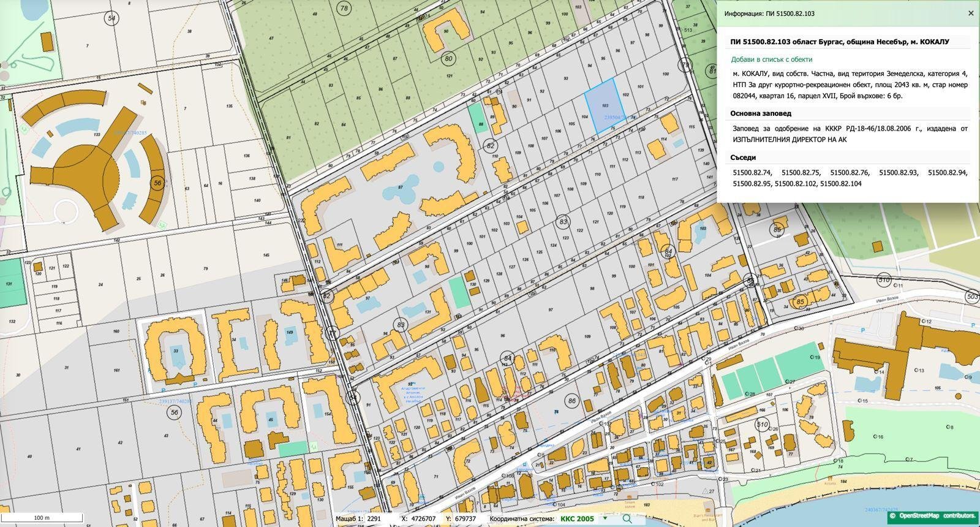Close the parcel information panel
Image resolution: width=980 pixels, height=527 pixels.
970,13
